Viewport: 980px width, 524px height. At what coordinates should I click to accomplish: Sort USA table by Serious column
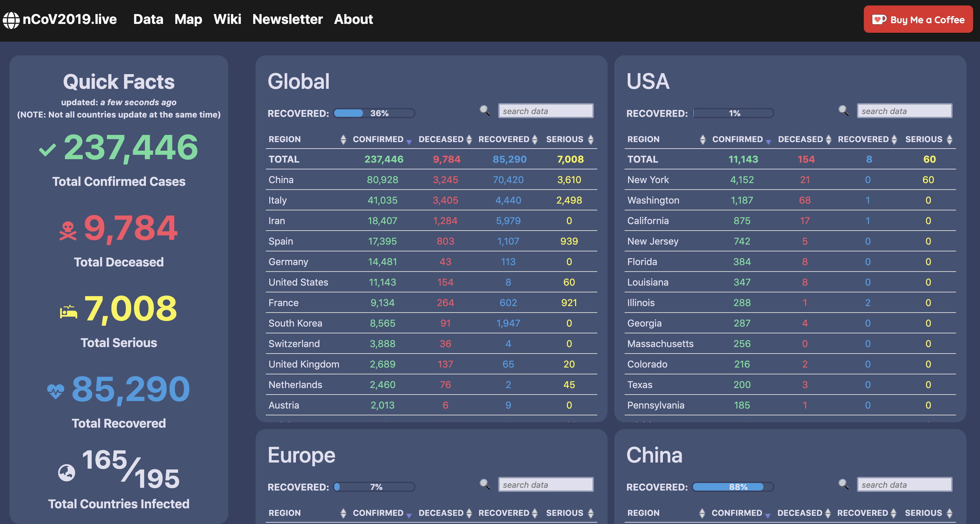pos(949,140)
